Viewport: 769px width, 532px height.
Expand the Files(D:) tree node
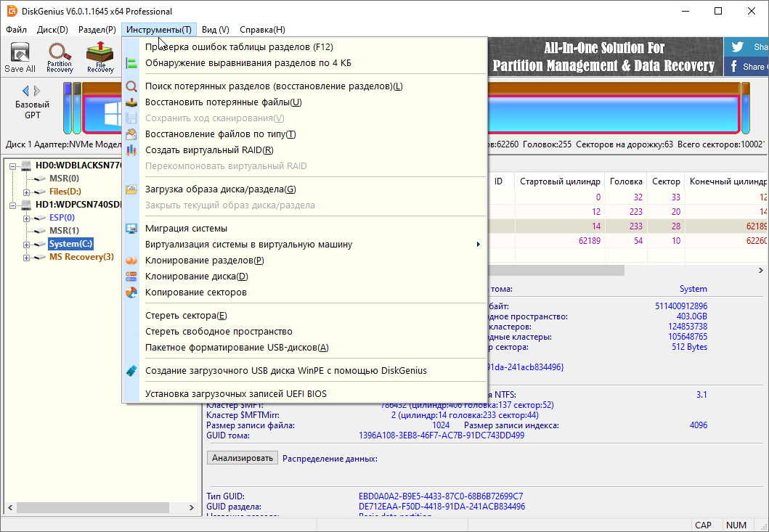(27, 192)
